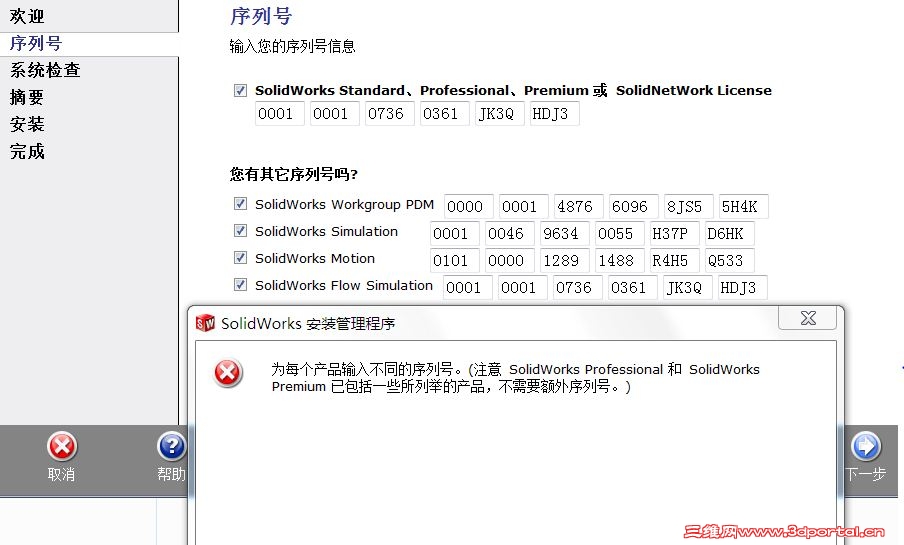Viewport: 904px width, 545px height.
Task: Close the SolidWorks install manager dialog
Action: [807, 318]
